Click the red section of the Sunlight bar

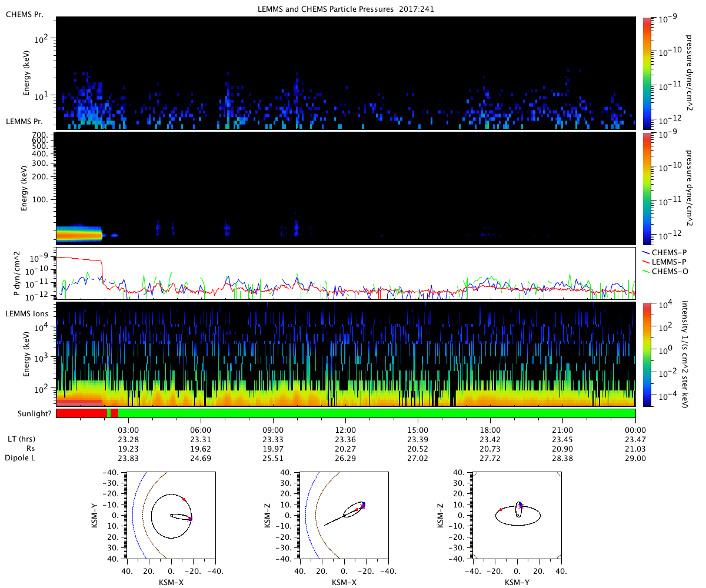click(81, 413)
